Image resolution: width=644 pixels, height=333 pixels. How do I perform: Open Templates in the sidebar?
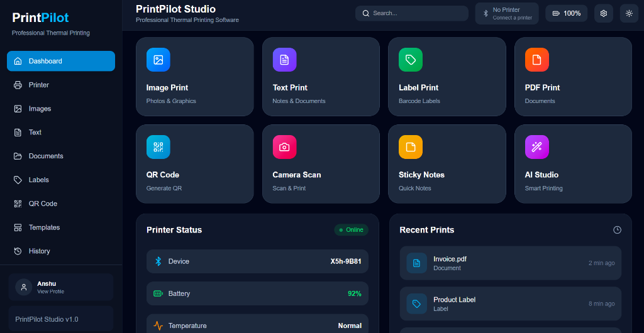pos(61,227)
